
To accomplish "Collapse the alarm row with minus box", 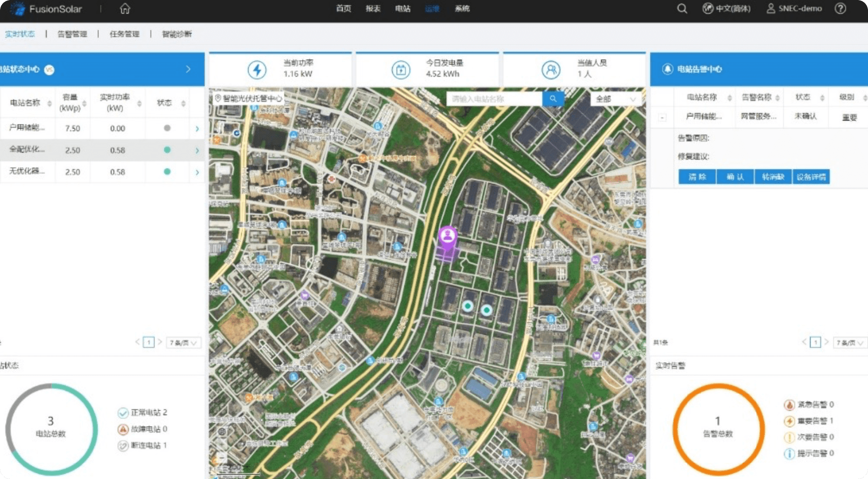I will point(662,118).
